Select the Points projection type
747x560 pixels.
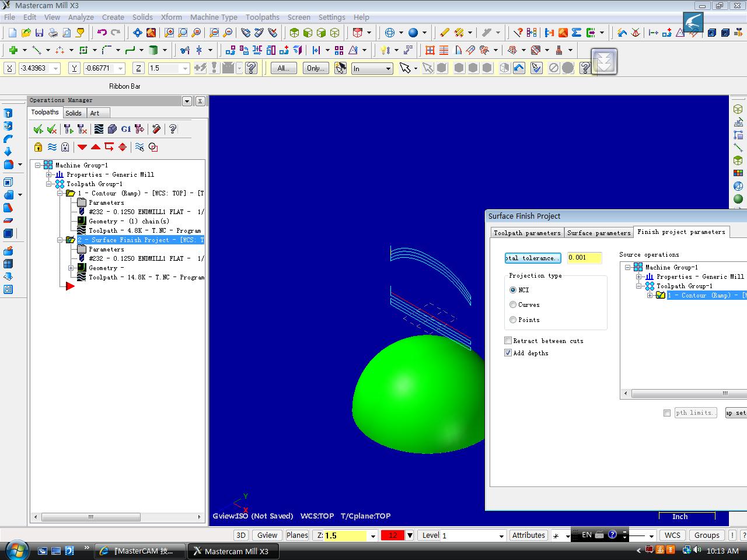513,320
